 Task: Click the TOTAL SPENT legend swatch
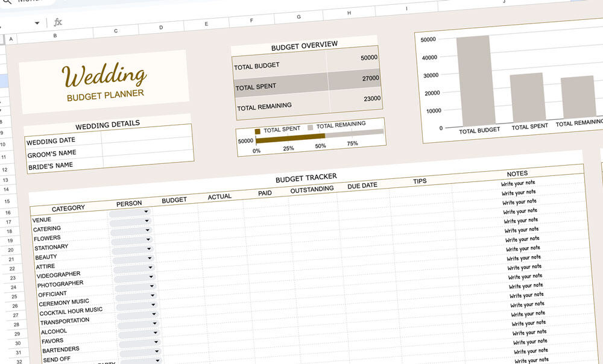click(x=257, y=131)
